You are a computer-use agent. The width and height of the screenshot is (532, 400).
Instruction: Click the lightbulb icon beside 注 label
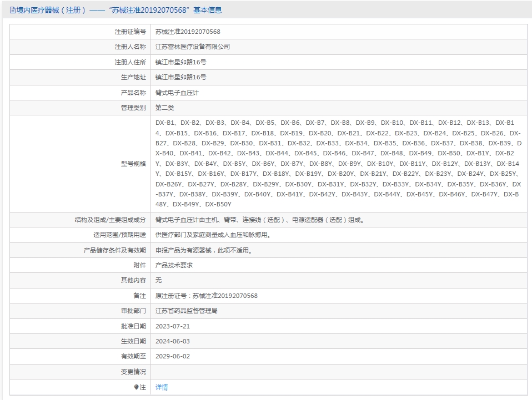137,387
